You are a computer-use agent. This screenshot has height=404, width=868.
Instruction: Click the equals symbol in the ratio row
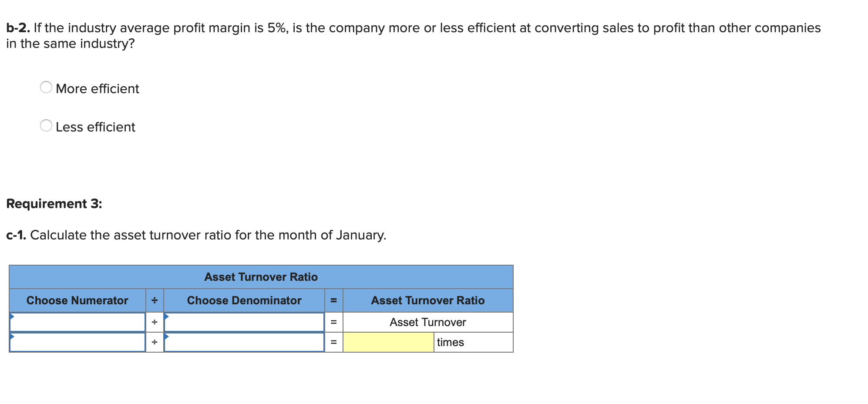(334, 322)
